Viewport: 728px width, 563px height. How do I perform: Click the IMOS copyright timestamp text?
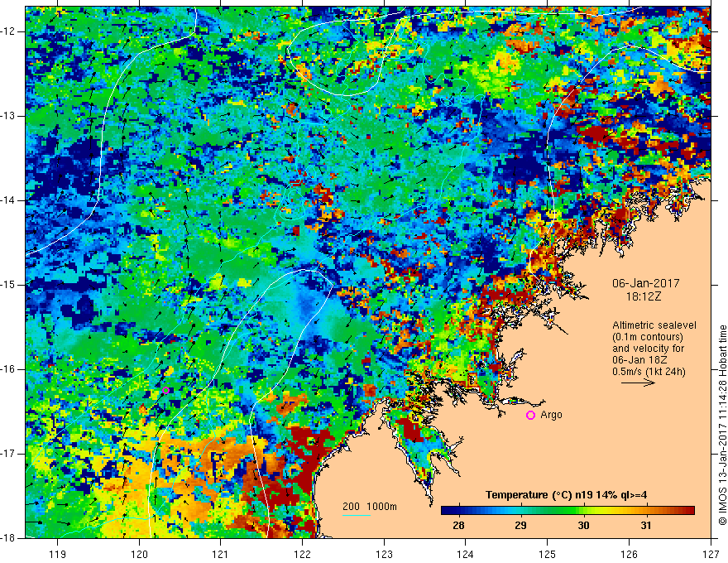pyautogui.click(x=722, y=425)
